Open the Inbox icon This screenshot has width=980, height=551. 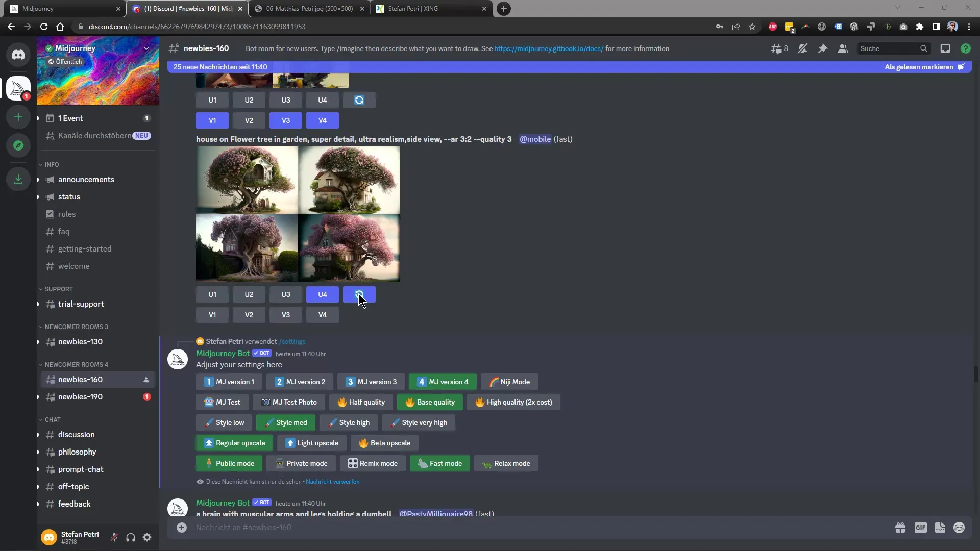945,48
